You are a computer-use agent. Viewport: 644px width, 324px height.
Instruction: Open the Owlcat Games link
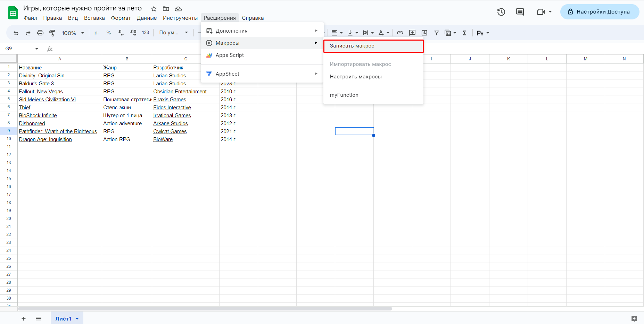[x=170, y=131]
